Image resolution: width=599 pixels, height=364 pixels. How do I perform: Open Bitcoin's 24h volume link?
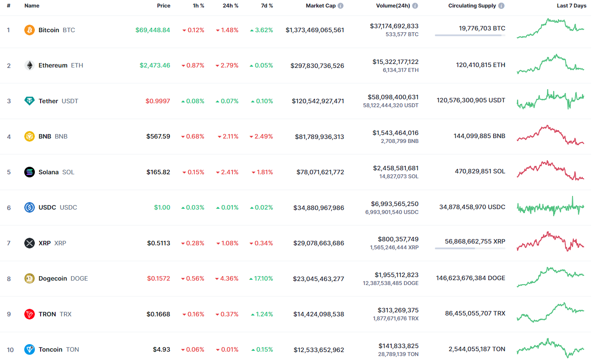394,26
